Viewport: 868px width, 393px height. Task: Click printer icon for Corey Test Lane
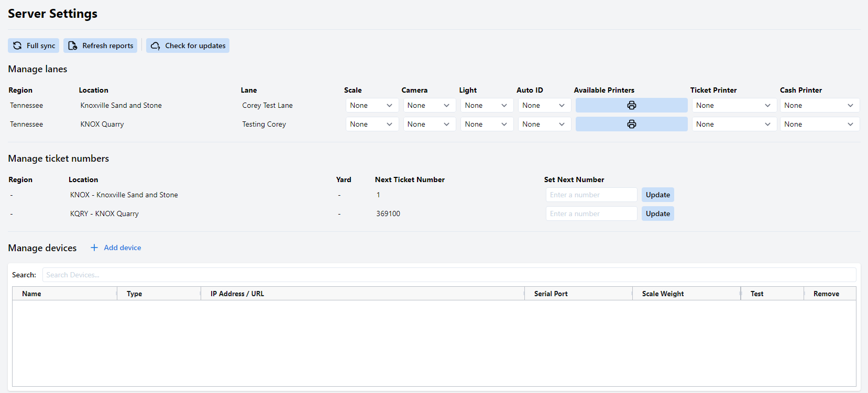coord(631,105)
